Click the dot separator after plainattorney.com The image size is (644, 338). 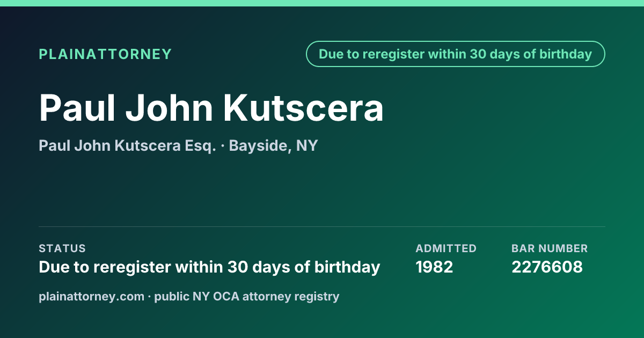[x=149, y=297]
